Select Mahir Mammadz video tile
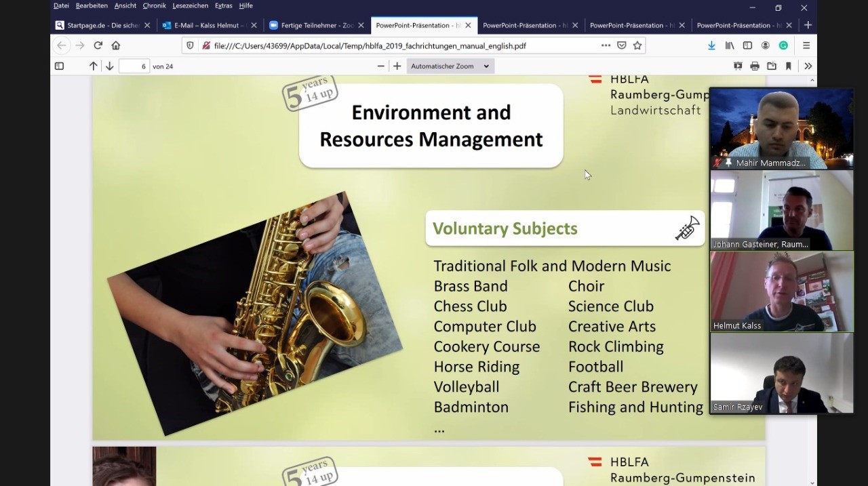The height and width of the screenshot is (486, 868). (781, 129)
